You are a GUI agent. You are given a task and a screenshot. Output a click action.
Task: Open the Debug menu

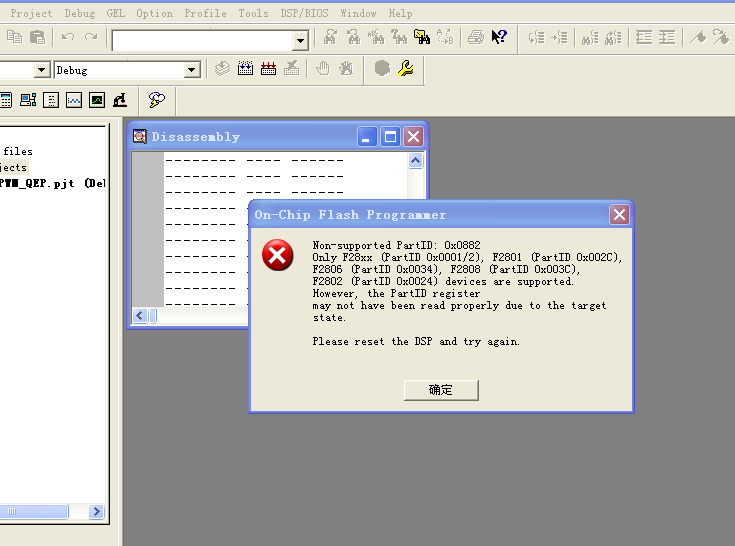point(80,14)
